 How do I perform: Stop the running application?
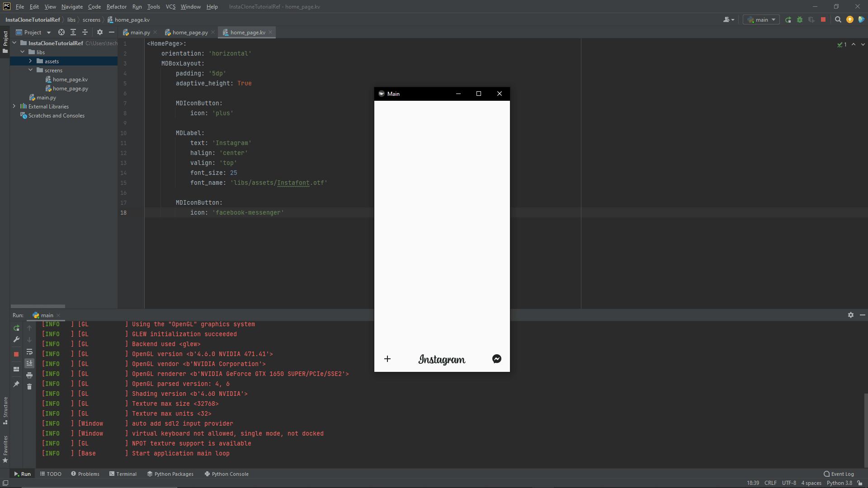point(824,19)
